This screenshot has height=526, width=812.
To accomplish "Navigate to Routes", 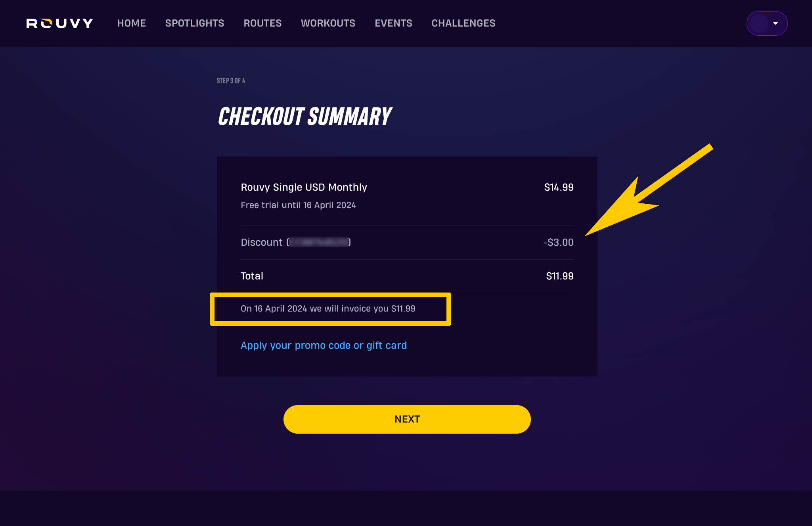I will tap(262, 23).
